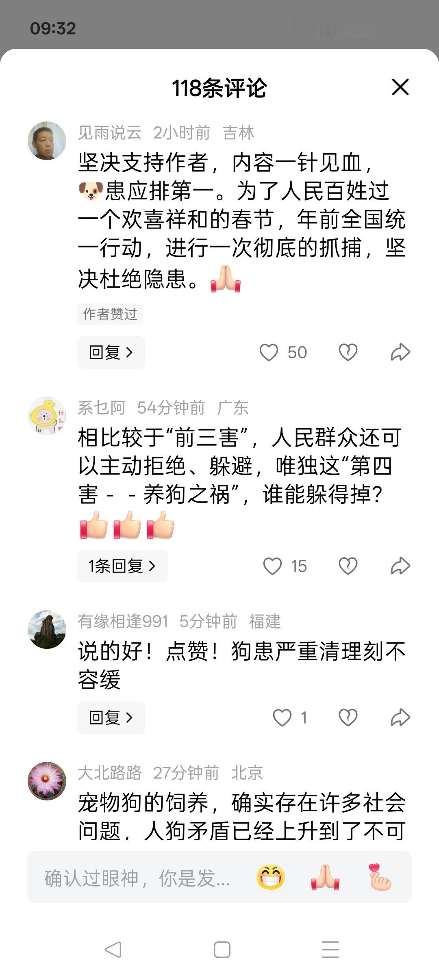Share the comment from 有缘相逢991
439x980 pixels.
[400, 718]
